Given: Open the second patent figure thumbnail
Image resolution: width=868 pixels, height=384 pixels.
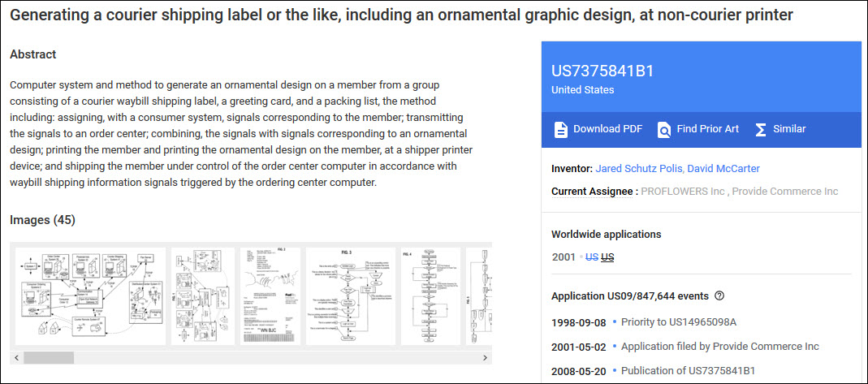Looking at the screenshot, I should pyautogui.click(x=203, y=296).
